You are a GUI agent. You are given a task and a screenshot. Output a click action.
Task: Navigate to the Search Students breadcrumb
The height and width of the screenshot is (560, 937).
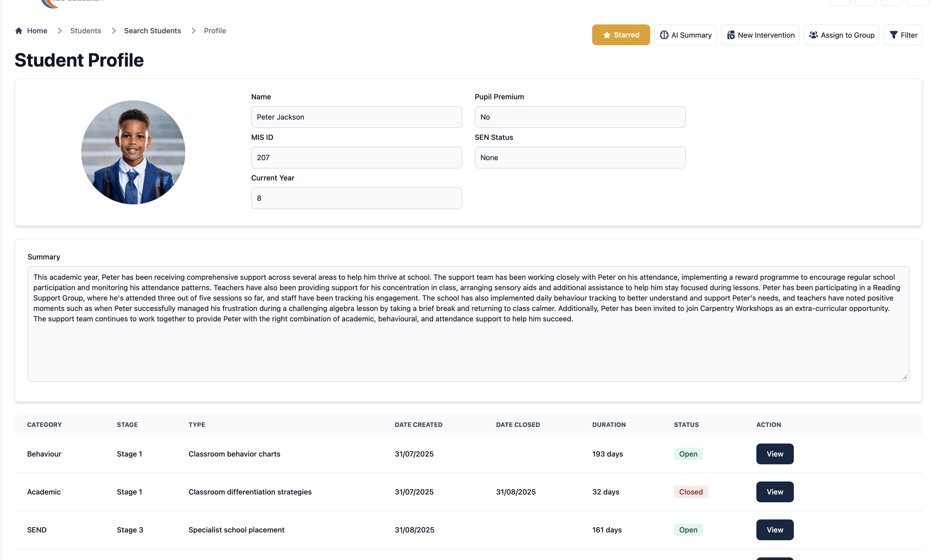click(152, 31)
